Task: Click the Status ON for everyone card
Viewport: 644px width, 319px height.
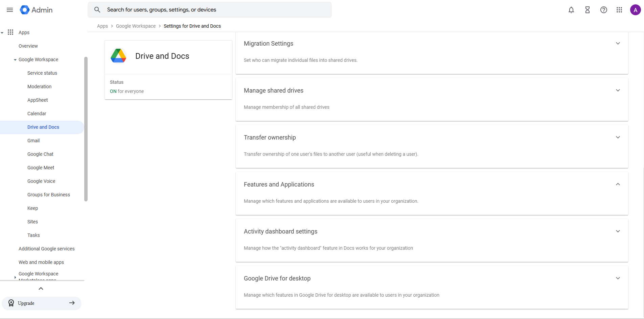Action: pos(168,87)
